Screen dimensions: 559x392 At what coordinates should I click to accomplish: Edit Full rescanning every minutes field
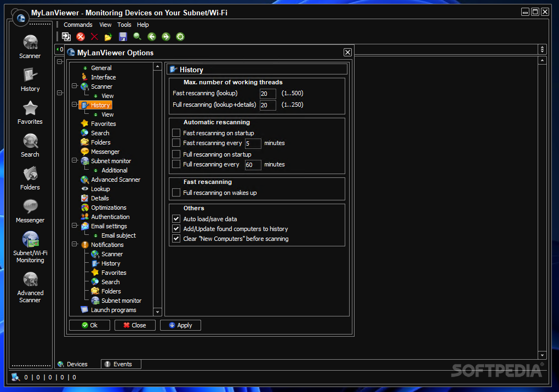pos(253,165)
